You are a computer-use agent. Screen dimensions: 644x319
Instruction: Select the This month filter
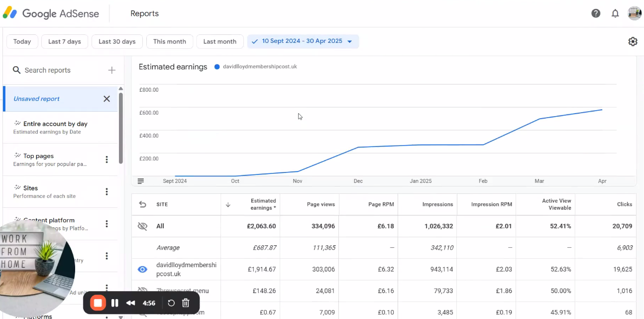coord(170,41)
